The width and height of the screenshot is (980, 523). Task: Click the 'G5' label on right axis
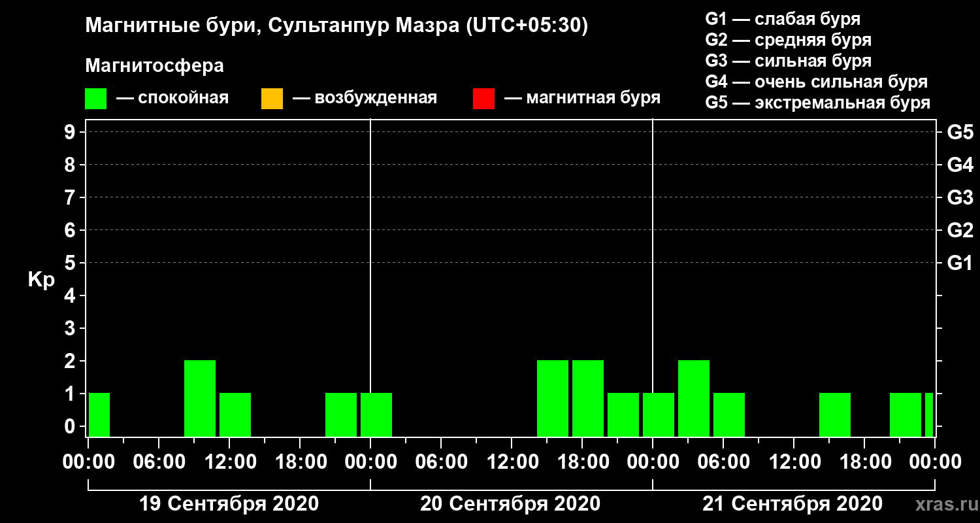point(960,132)
